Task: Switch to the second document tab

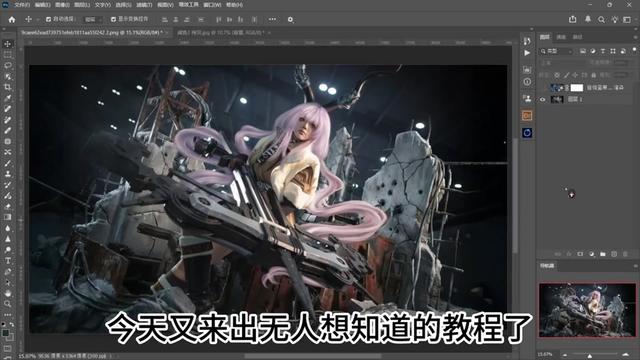Action: (x=221, y=32)
